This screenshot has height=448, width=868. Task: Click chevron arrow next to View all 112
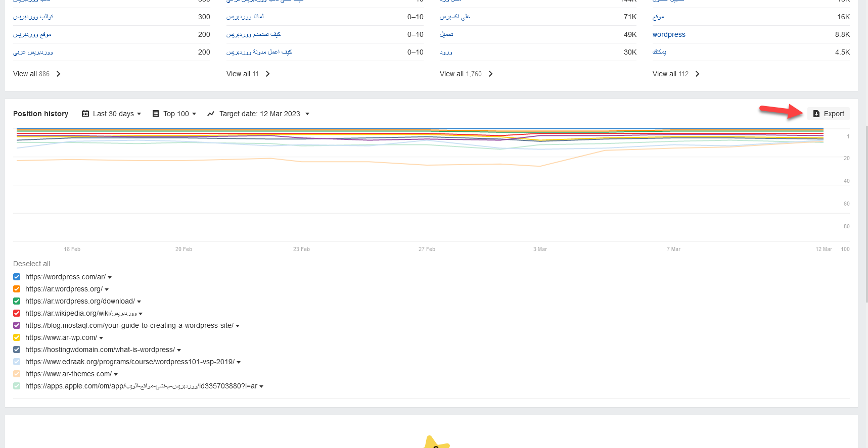[698, 74]
